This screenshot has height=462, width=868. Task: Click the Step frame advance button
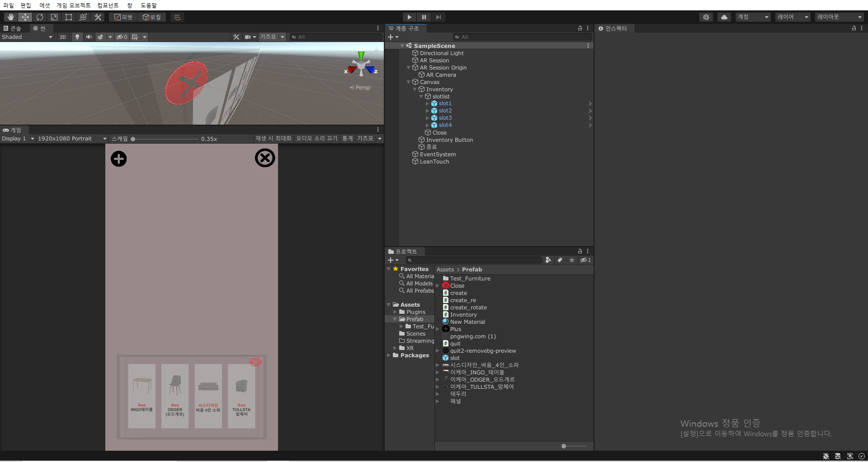coord(438,17)
